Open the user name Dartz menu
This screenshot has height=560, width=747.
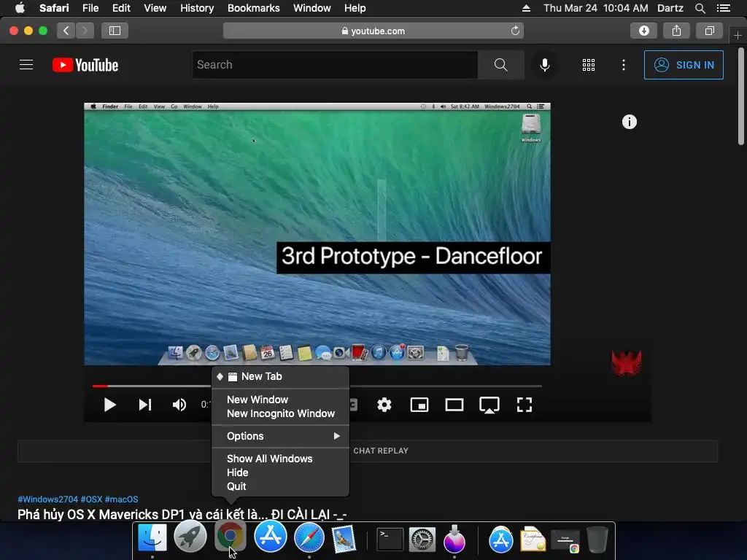point(670,8)
